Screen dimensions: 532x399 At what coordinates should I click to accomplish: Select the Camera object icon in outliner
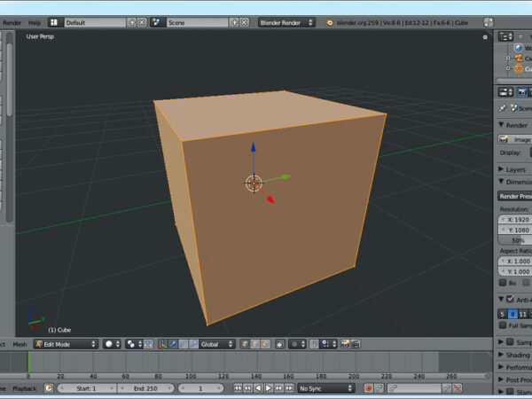pyautogui.click(x=518, y=59)
